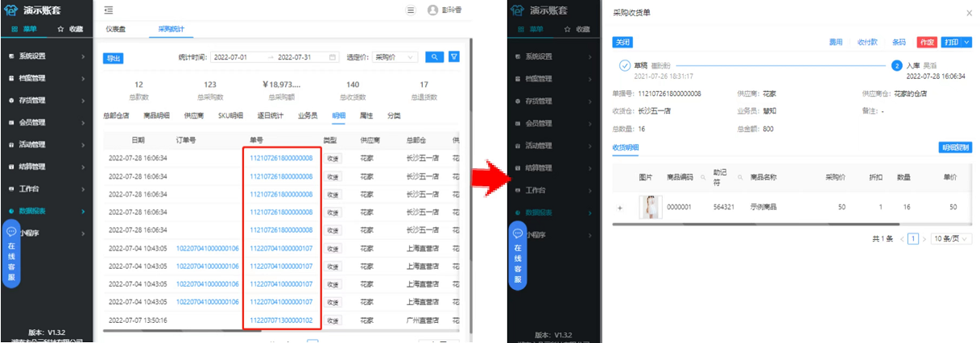
Task: Click end date field 2022-07-31
Action: (x=295, y=57)
